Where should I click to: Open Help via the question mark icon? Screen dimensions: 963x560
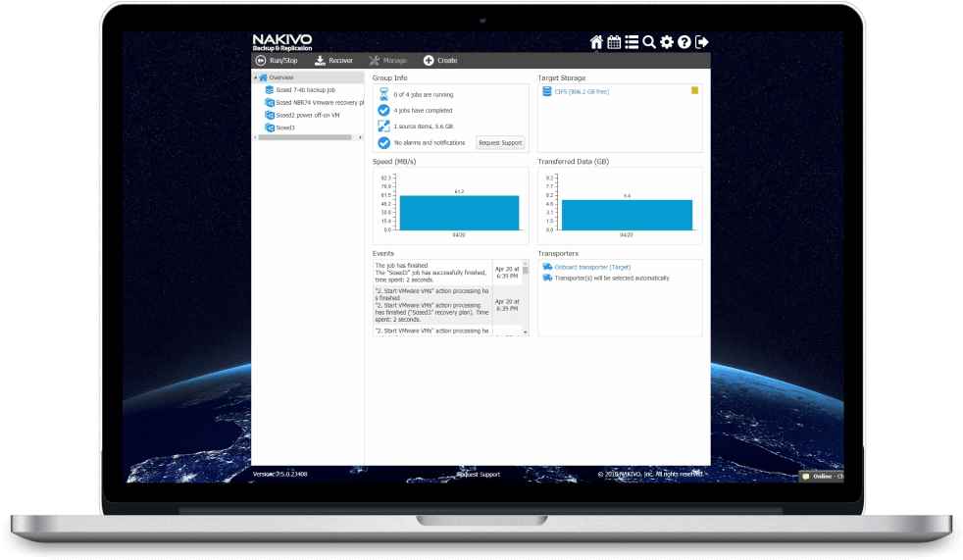[684, 42]
